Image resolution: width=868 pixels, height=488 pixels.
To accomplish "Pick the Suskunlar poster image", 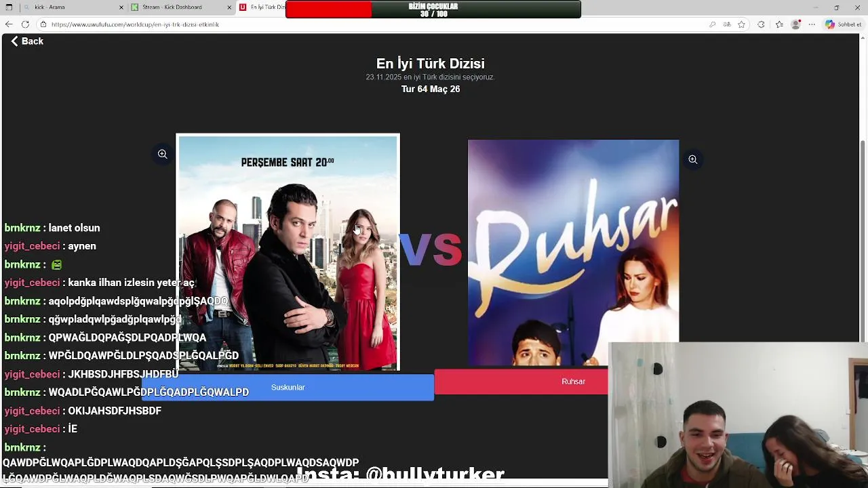I will click(x=288, y=253).
